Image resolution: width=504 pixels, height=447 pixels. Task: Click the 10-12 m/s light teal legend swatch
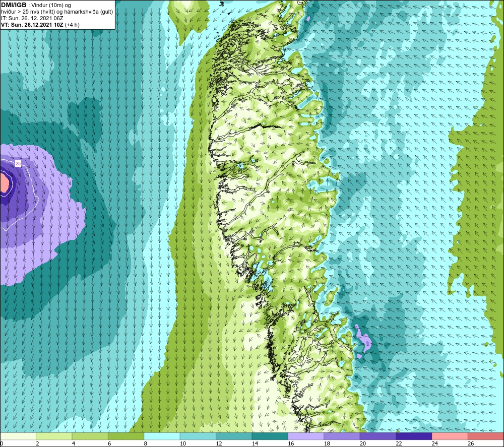(x=198, y=436)
